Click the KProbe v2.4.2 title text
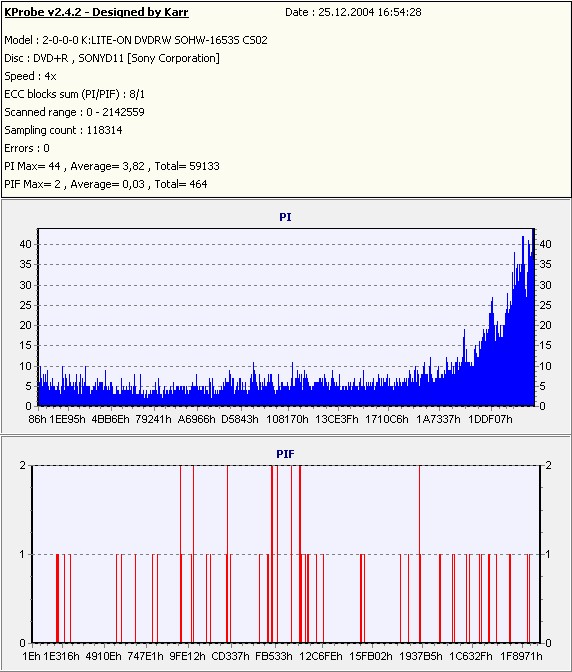 point(96,12)
